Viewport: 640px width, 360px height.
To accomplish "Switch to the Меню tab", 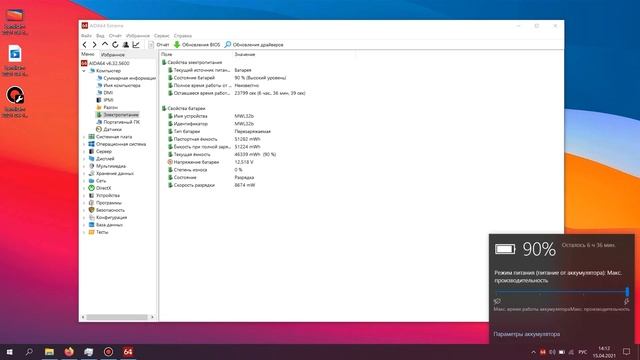I will point(88,54).
